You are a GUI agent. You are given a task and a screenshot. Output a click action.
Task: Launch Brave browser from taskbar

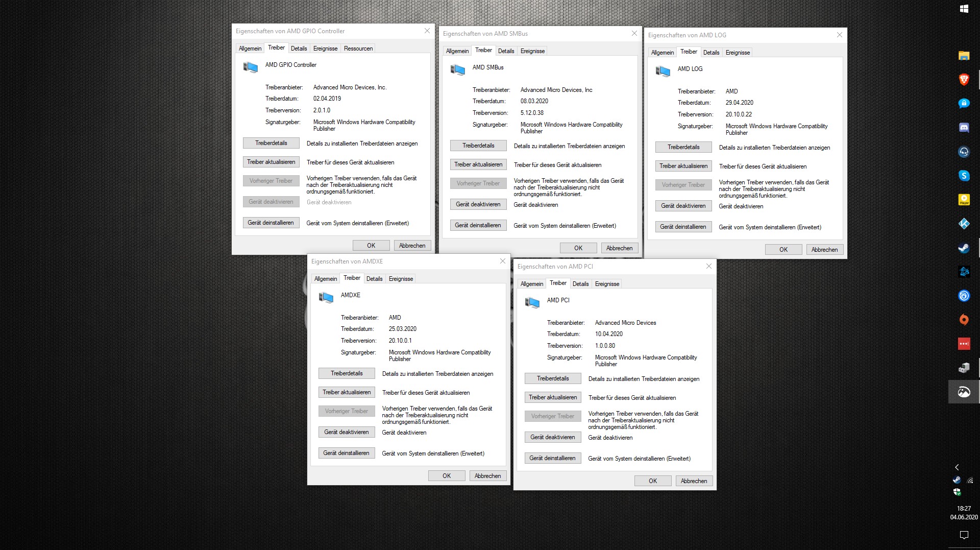coord(964,80)
